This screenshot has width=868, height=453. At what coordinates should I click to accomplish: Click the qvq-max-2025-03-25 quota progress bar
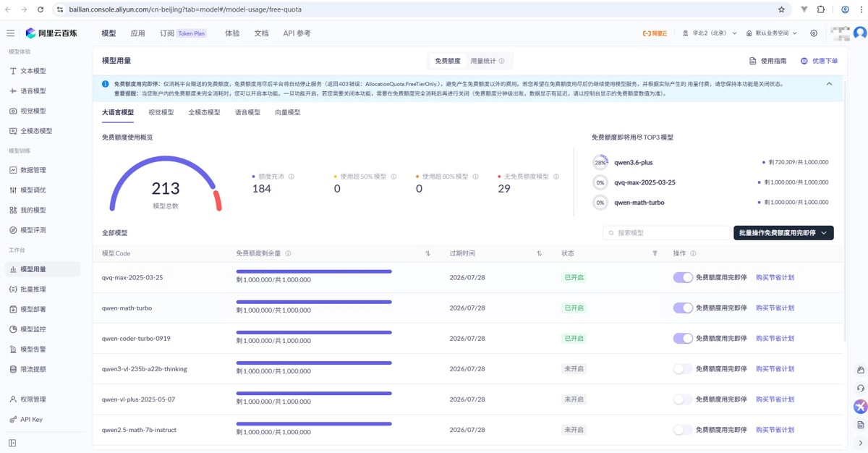[314, 271]
